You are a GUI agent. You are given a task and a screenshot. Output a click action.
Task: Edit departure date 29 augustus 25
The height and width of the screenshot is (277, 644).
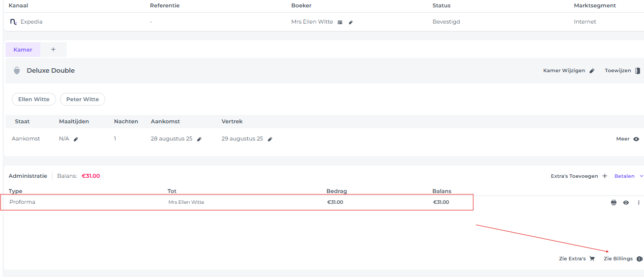(270, 139)
